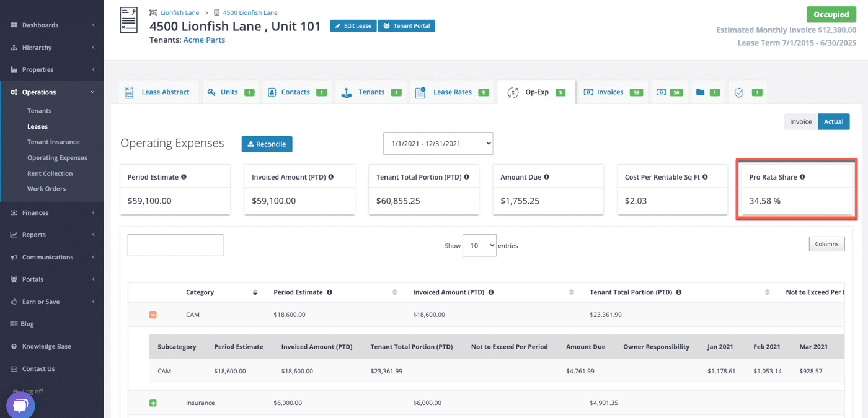
Task: Click the Reconcile button
Action: pos(267,144)
